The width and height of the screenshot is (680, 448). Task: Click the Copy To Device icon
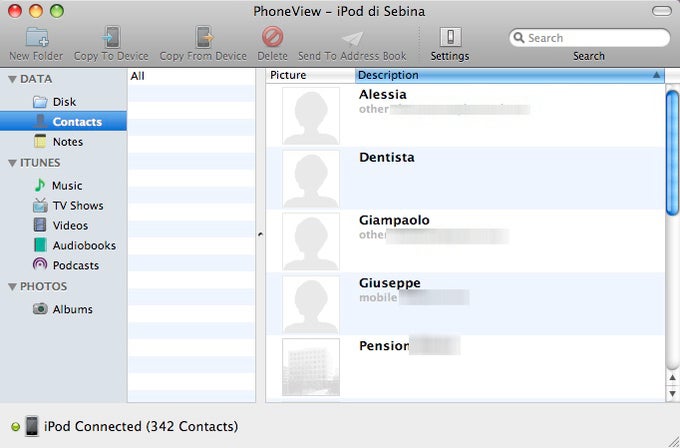[111, 36]
